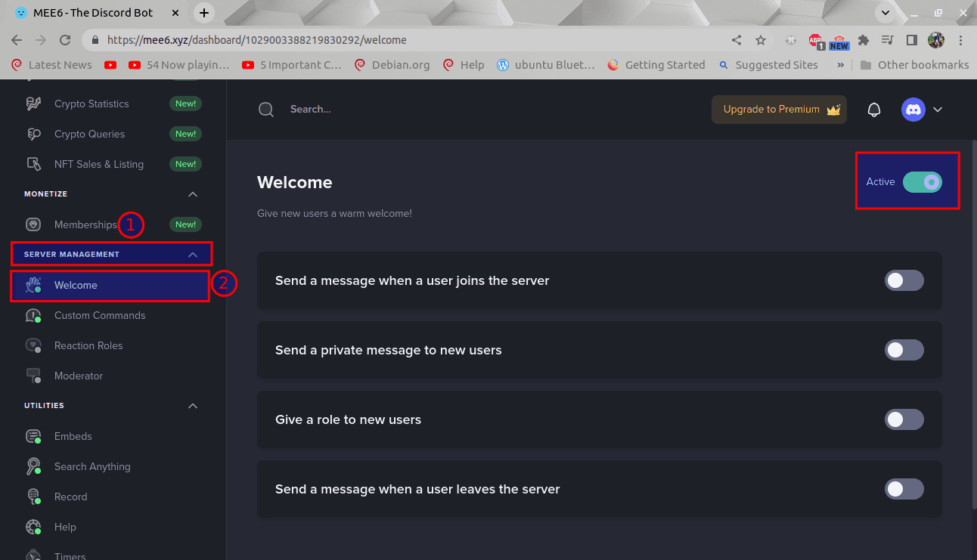Enable private message to new users
The image size is (977, 560).
pyautogui.click(x=904, y=350)
